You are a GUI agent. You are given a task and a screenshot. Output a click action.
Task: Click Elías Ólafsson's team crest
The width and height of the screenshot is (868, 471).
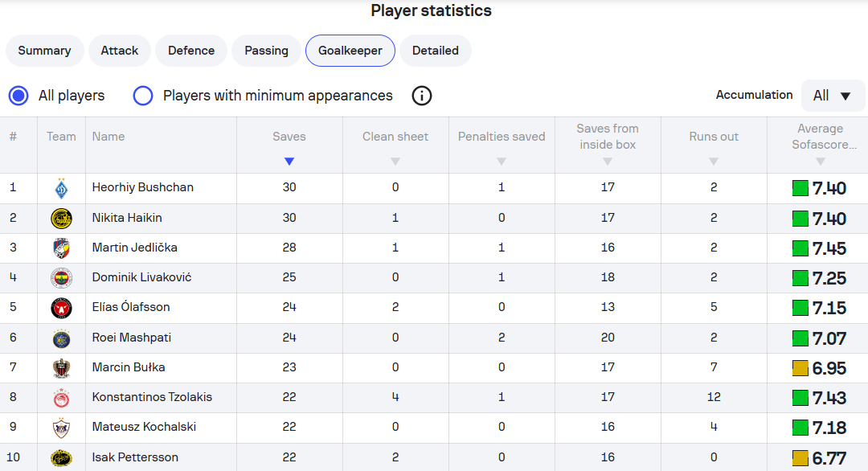(x=61, y=307)
